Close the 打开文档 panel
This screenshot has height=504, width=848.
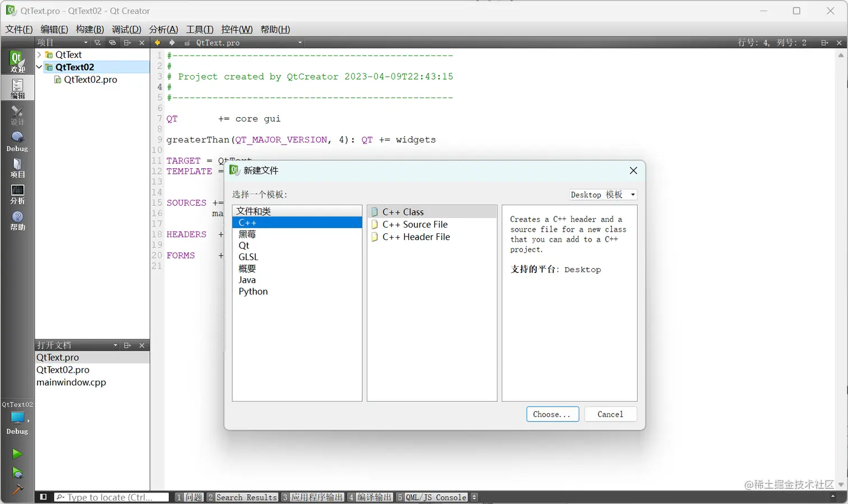coord(142,345)
